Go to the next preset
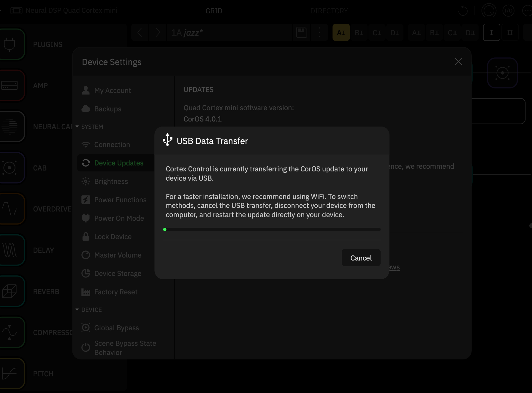The image size is (532, 393). tap(158, 32)
